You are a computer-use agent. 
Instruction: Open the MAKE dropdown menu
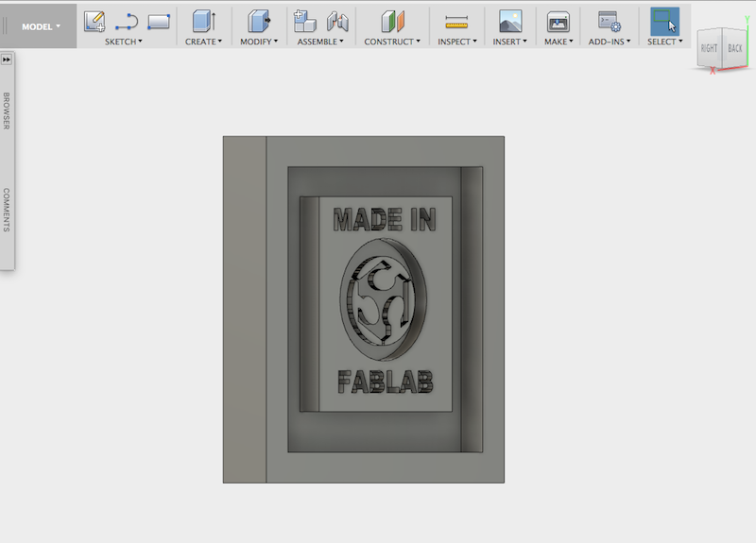point(558,42)
